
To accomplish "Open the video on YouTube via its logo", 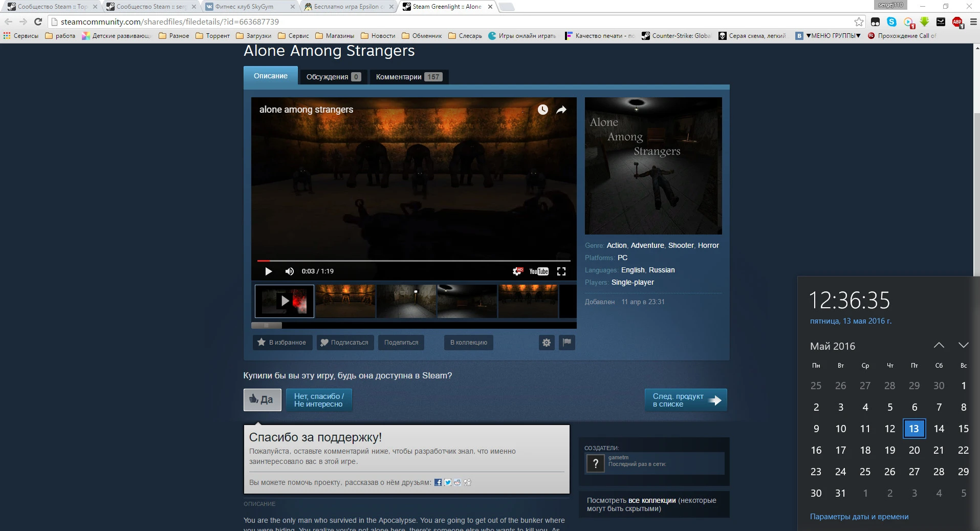I will [x=539, y=271].
